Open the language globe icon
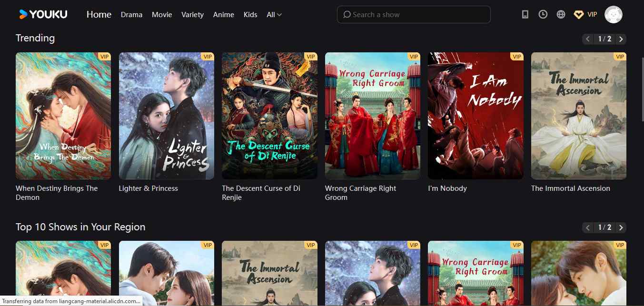This screenshot has height=306, width=644. click(561, 14)
